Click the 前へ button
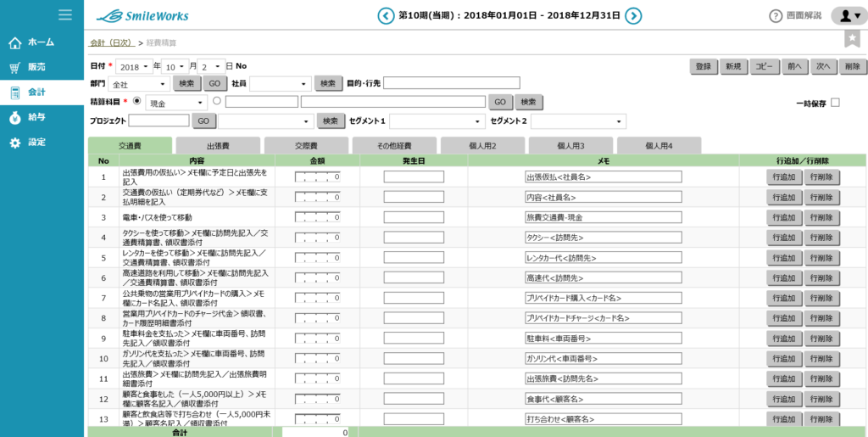The width and height of the screenshot is (868, 437). (x=794, y=66)
